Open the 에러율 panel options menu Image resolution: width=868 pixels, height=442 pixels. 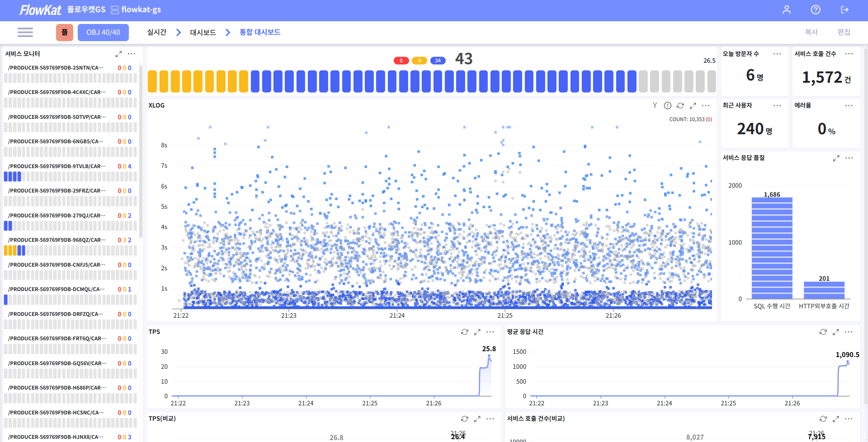tap(849, 105)
